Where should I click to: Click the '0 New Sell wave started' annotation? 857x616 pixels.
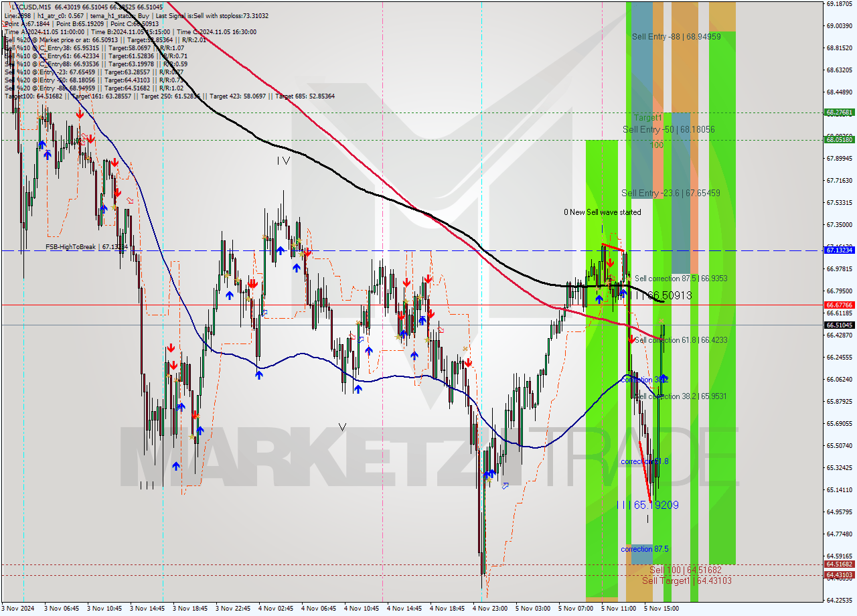602,212
